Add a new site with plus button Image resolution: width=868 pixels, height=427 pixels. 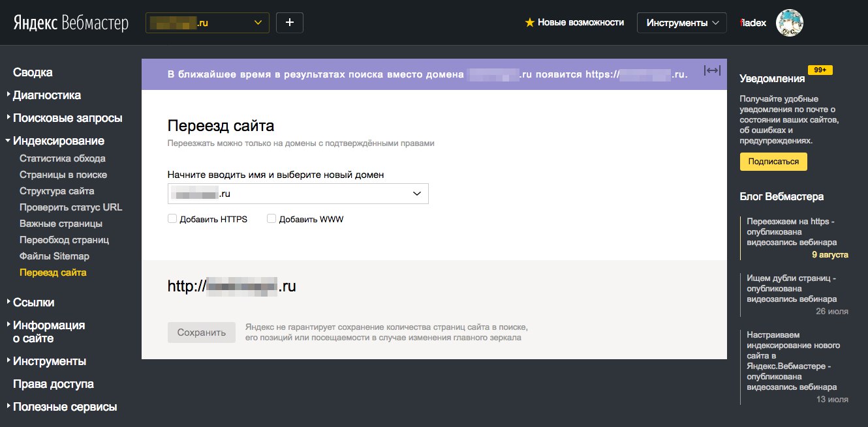(290, 23)
